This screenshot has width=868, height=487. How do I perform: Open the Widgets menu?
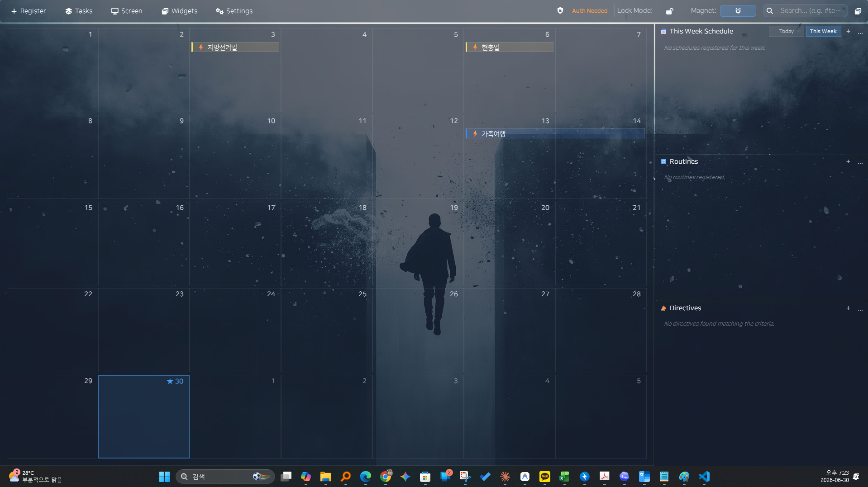point(180,11)
